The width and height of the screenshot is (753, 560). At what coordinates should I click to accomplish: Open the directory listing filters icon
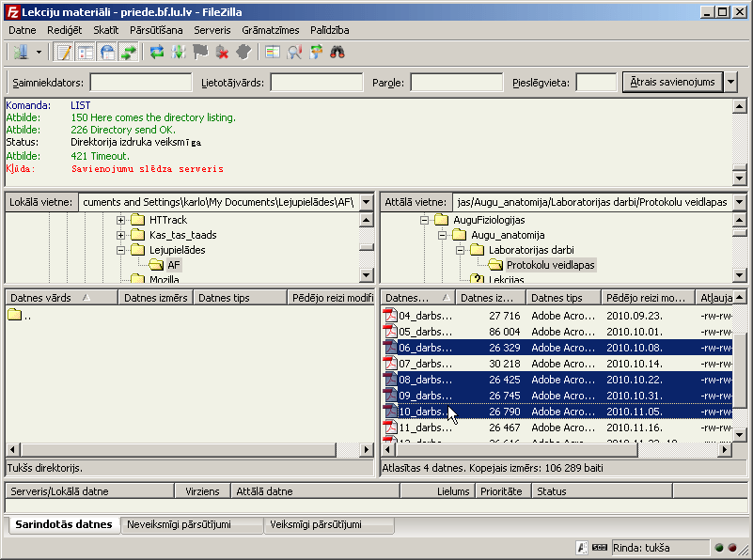point(273,52)
